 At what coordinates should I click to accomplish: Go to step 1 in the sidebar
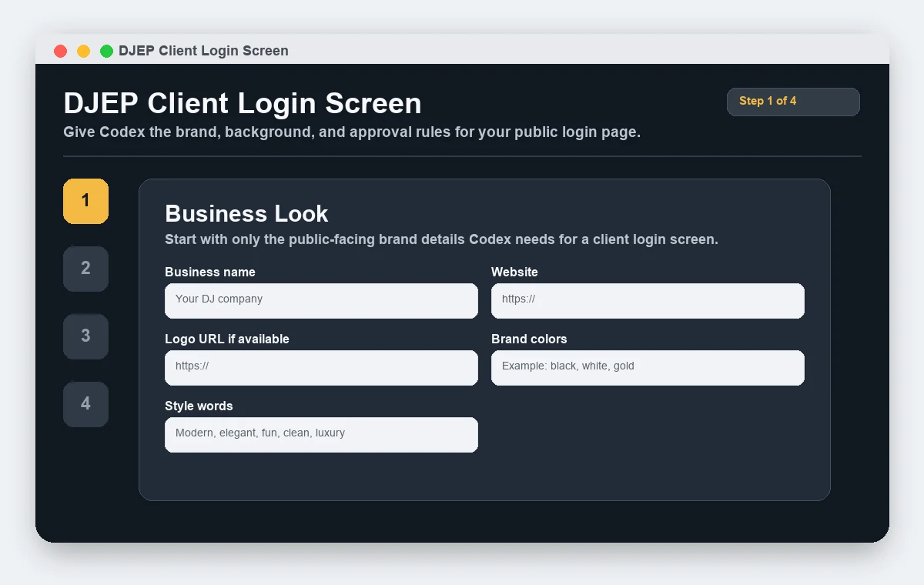point(85,201)
